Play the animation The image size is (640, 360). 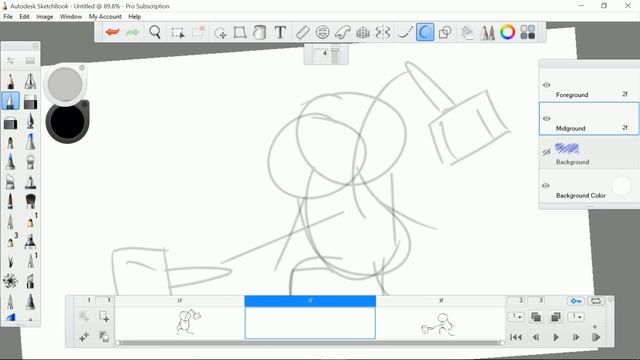click(556, 337)
